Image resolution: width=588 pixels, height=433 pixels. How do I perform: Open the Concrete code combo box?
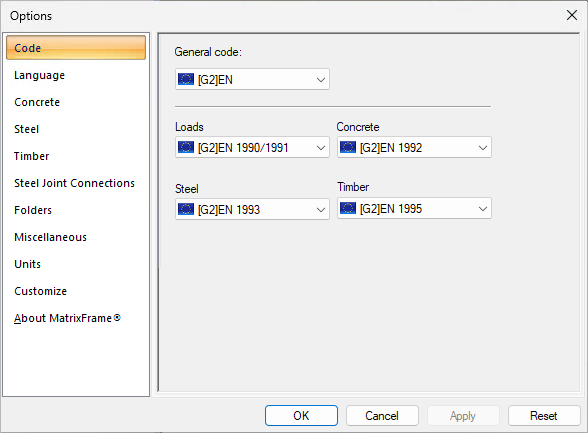click(414, 147)
